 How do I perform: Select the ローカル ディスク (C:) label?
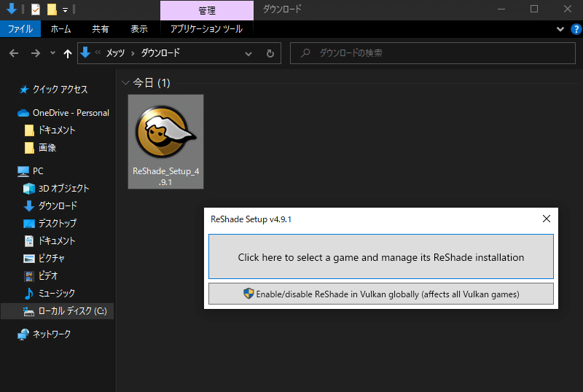point(72,311)
